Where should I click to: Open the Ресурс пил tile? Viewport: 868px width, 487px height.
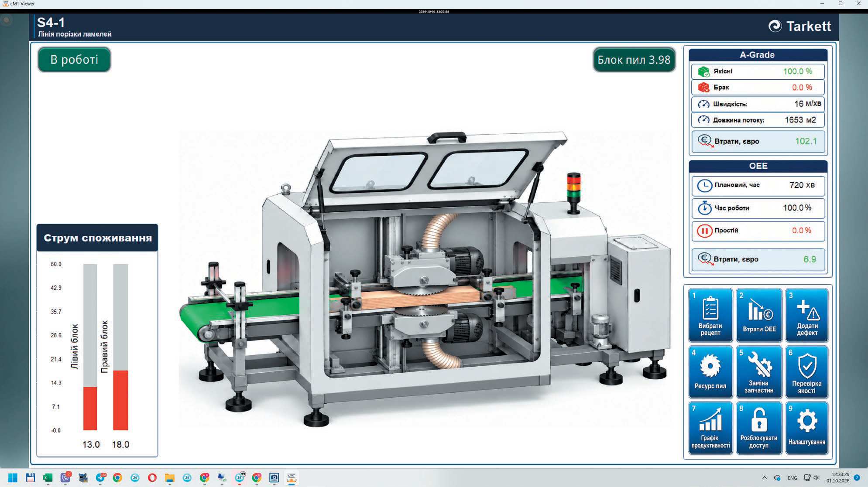tap(710, 372)
